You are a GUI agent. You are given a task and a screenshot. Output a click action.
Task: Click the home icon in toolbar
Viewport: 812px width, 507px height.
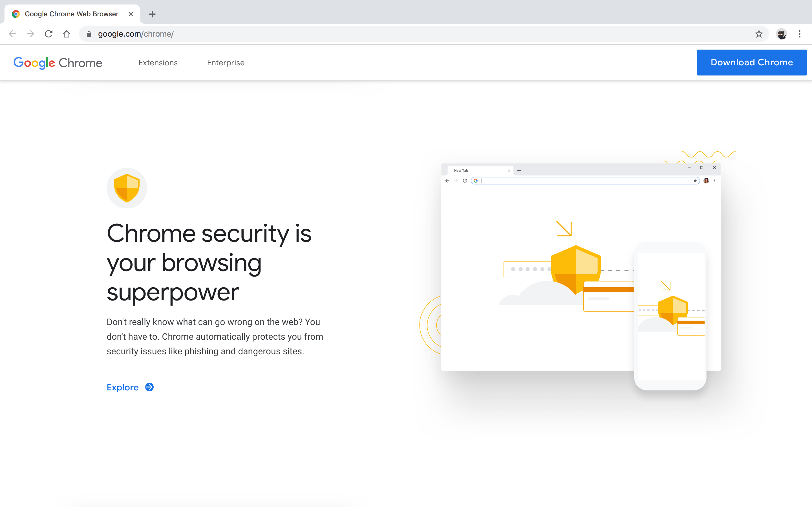pos(67,34)
